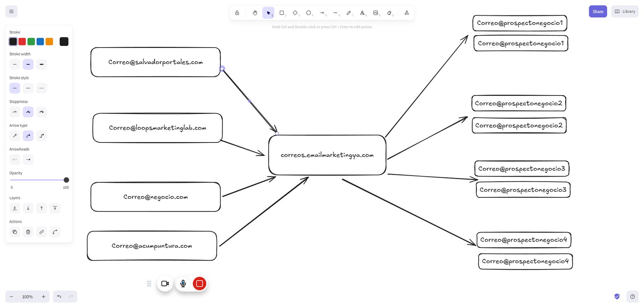The height and width of the screenshot is (308, 644).
Task: Click the Share button
Action: (598, 11)
